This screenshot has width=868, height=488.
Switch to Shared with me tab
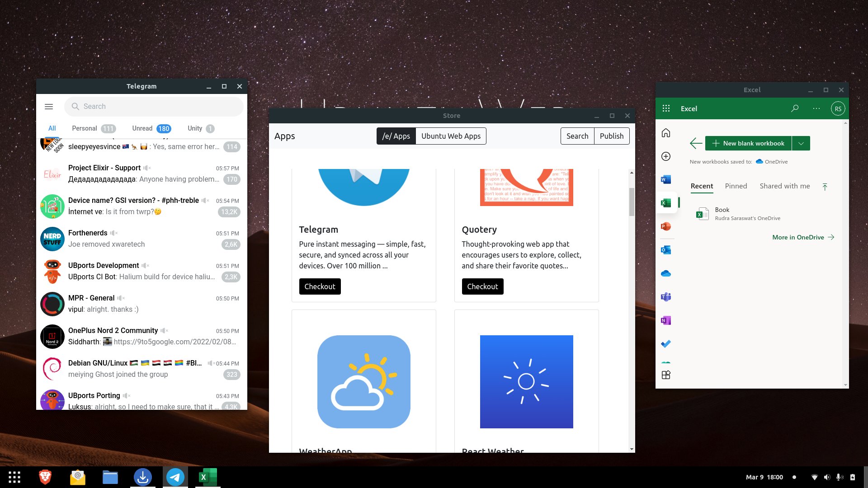785,186
